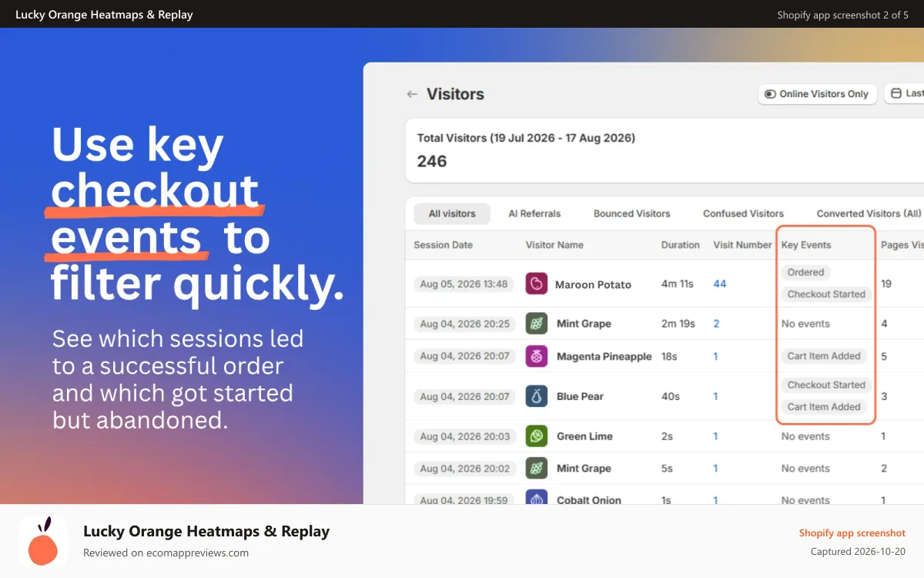924x578 pixels.
Task: Open the All visitors tab
Action: [452, 213]
